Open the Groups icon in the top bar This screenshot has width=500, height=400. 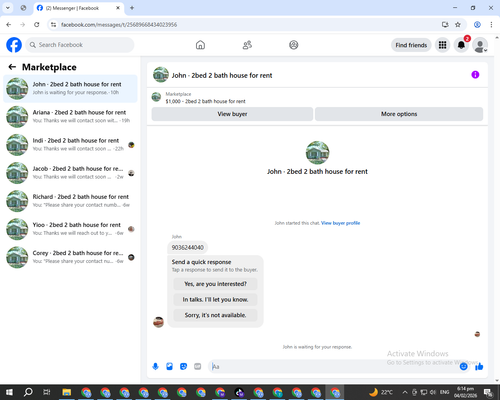pyautogui.click(x=294, y=45)
